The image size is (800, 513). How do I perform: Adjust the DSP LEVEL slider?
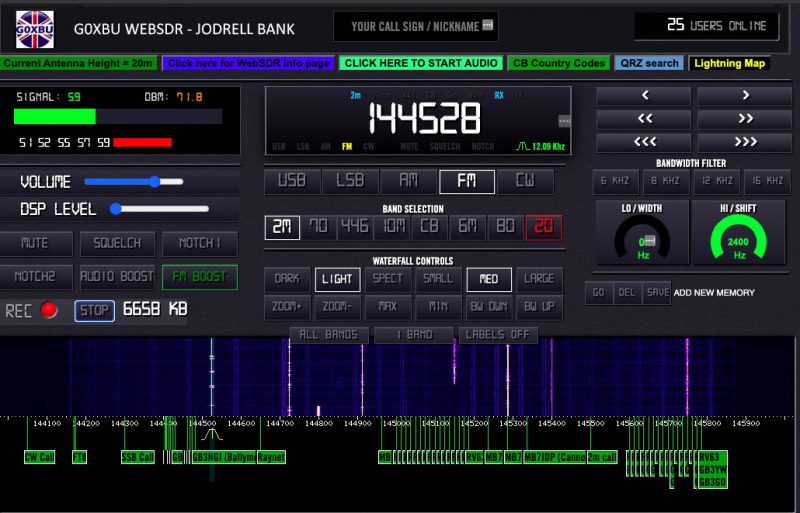[159, 209]
